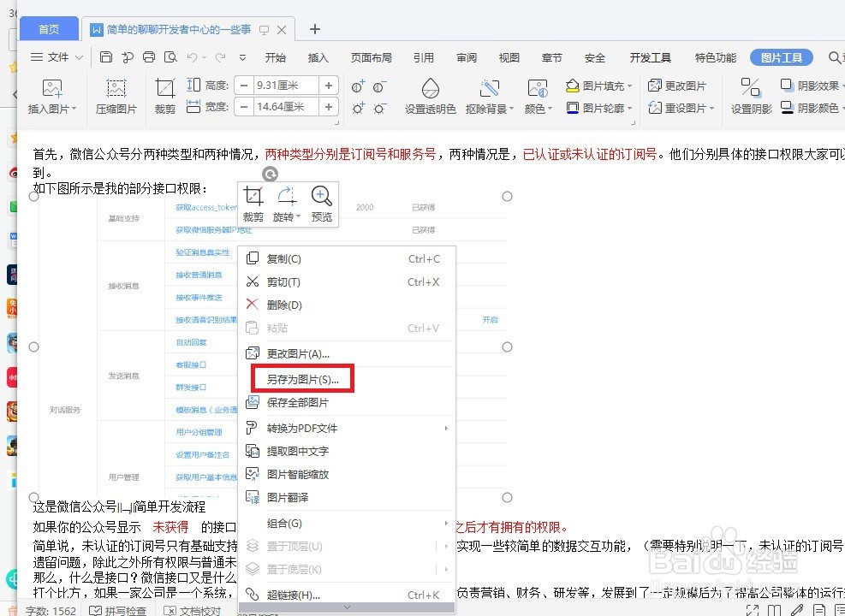Screen dimensions: 845x616
Task: Click the fullscreen icon in status bar
Action: (753, 611)
